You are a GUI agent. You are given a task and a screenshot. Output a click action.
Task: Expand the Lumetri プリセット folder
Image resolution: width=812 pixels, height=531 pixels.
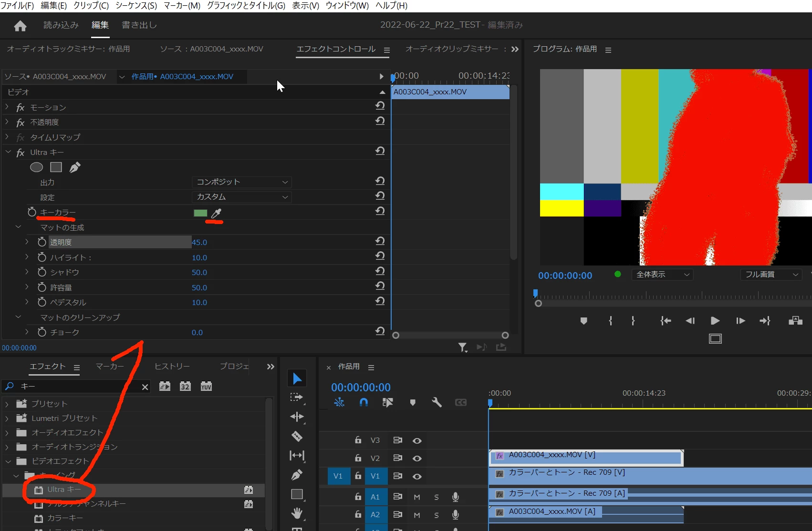(7, 419)
